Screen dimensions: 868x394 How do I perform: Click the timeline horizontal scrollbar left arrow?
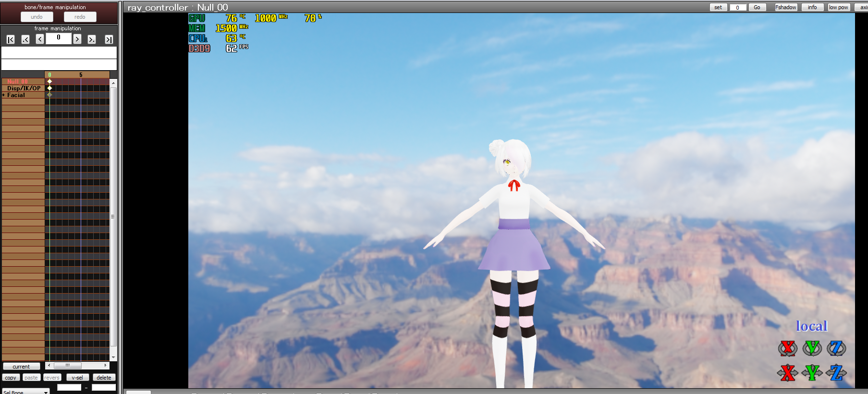pyautogui.click(x=49, y=365)
